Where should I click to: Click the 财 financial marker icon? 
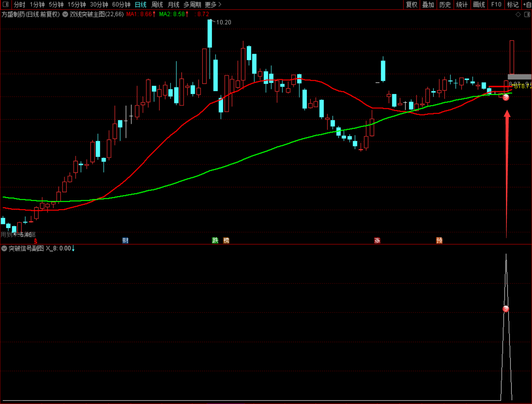(126, 240)
